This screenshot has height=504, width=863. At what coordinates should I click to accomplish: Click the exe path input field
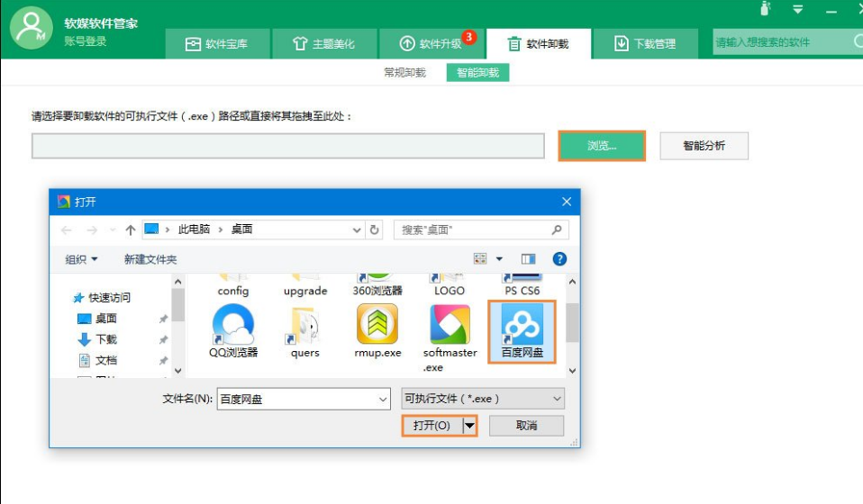click(x=288, y=146)
